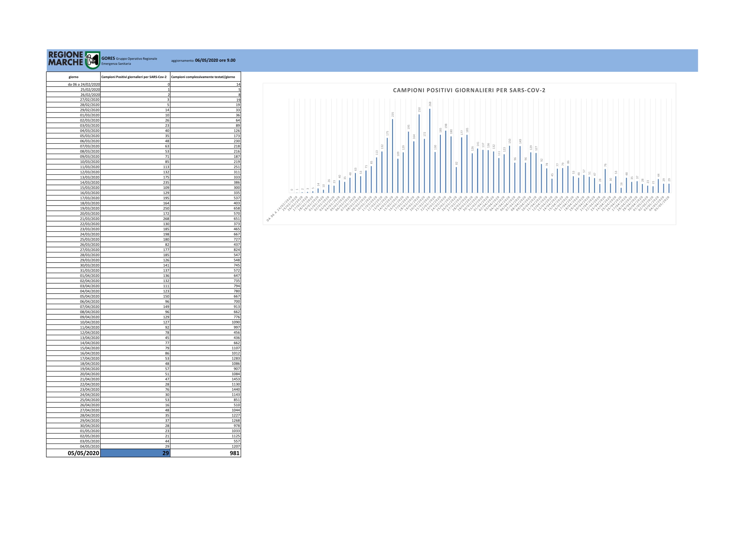
Task: Click the chart title Campioni Positivi Giornalieri
Action: click(469, 90)
